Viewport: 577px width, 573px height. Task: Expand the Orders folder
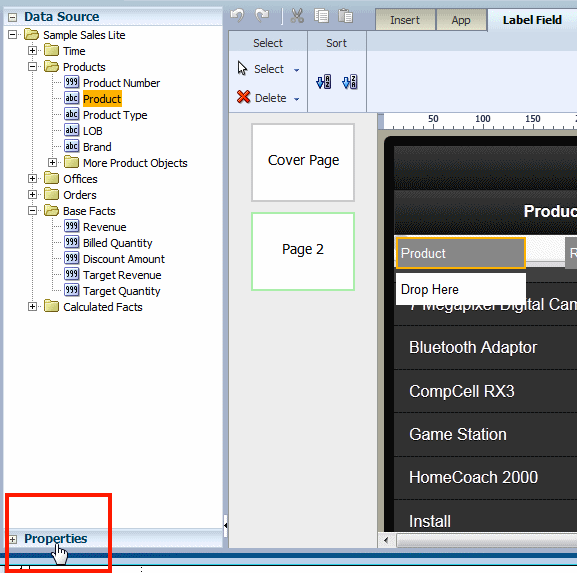pos(32,194)
